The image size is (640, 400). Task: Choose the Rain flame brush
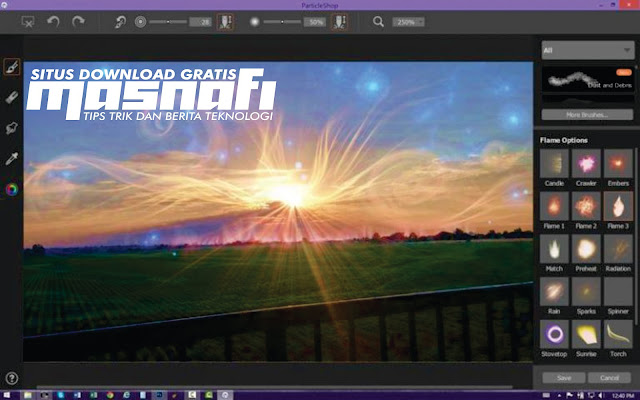554,296
